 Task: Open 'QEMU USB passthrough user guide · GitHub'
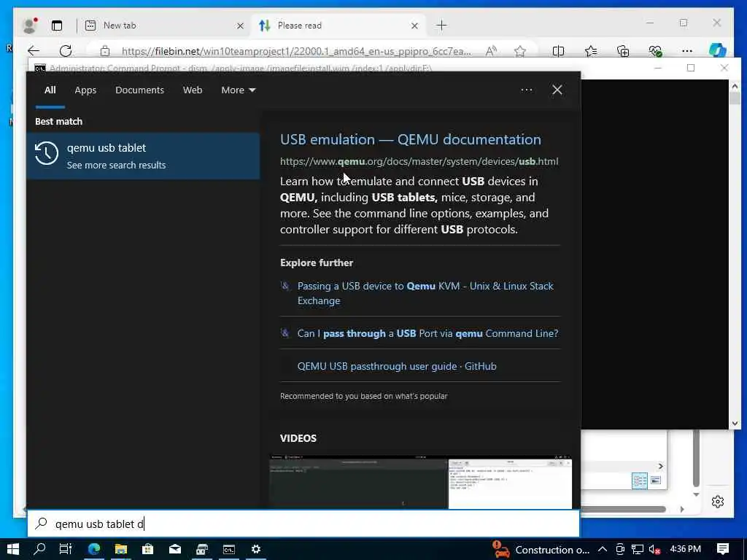(397, 366)
